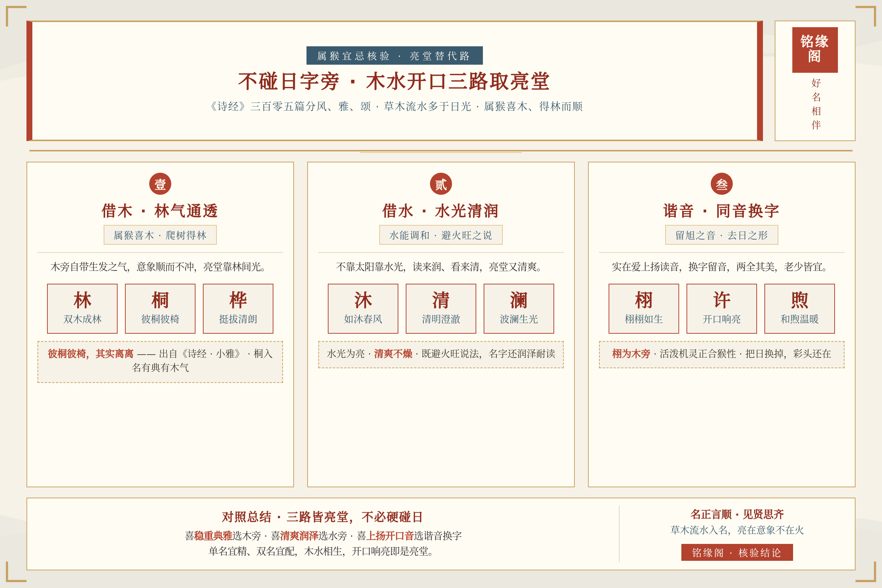Click the 铭缘阁 red logo seal

814,50
